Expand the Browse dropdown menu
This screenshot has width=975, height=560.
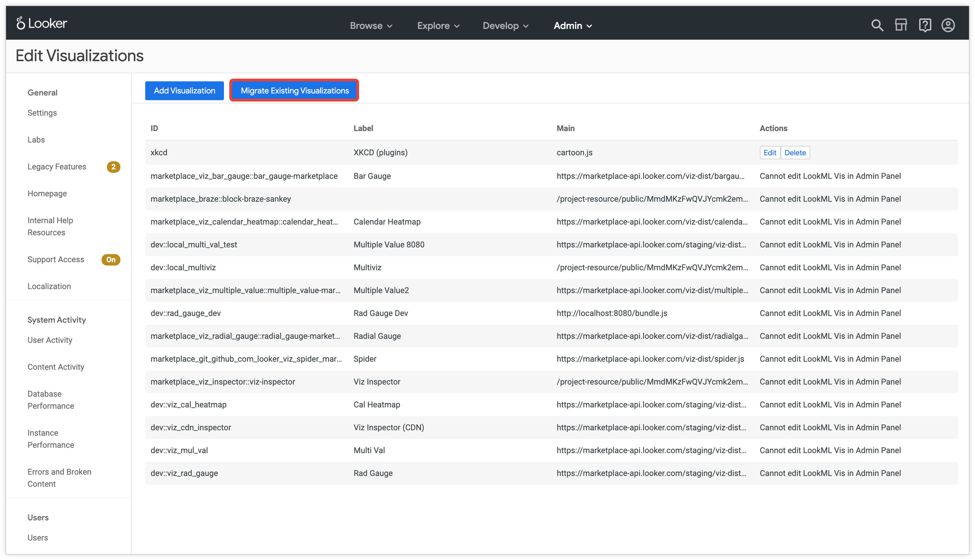point(371,26)
